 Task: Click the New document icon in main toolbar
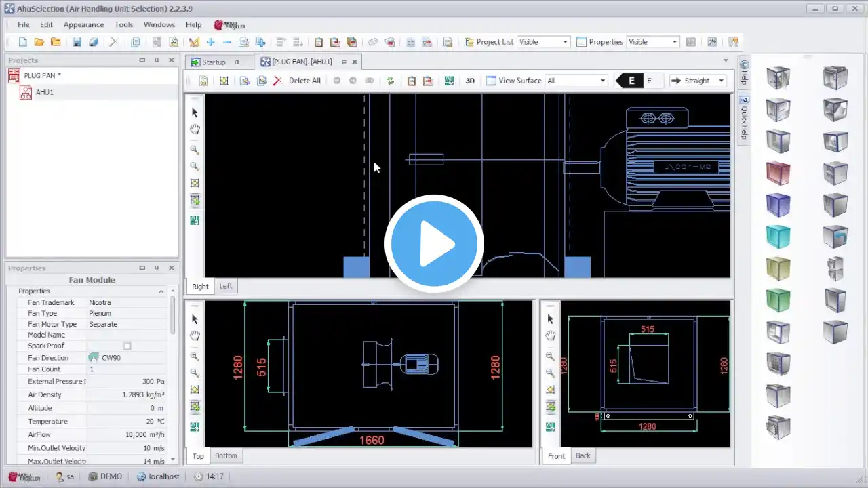coord(23,42)
